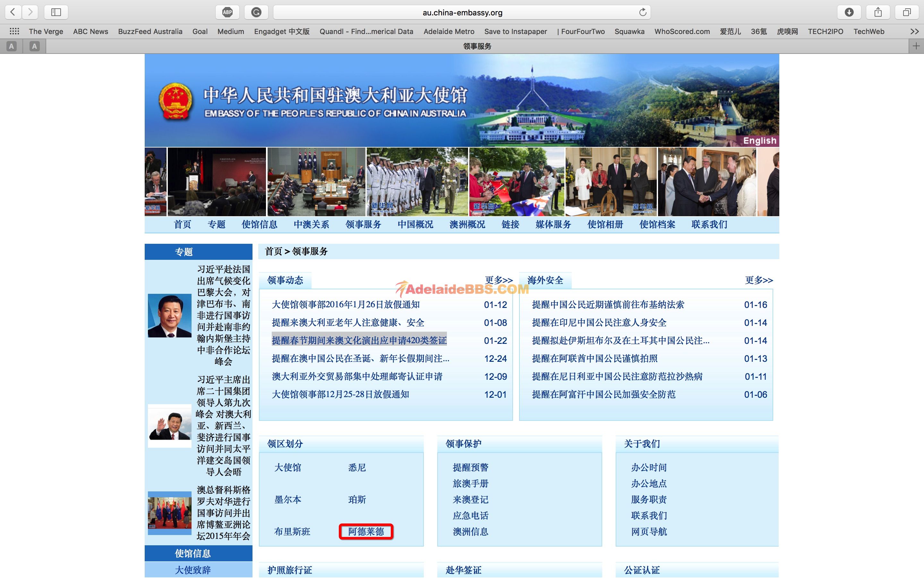Click the Share toolbar icon

coord(878,12)
